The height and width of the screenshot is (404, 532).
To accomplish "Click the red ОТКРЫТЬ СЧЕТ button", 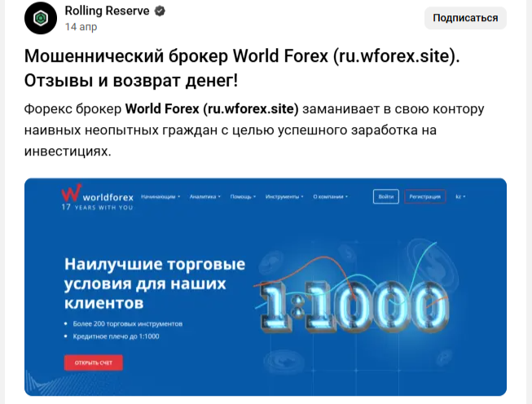I will coord(94,362).
